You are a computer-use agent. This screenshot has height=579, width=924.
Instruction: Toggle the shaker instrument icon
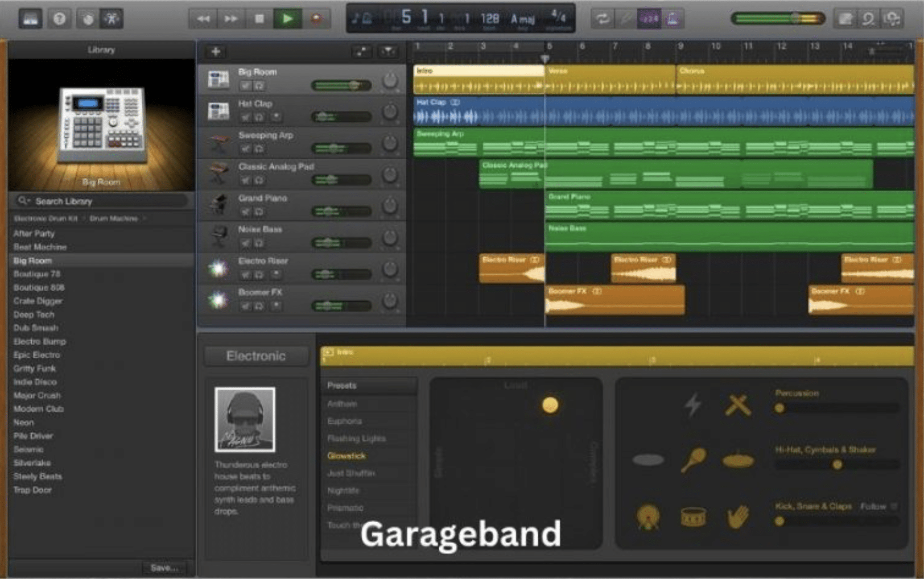click(x=694, y=460)
